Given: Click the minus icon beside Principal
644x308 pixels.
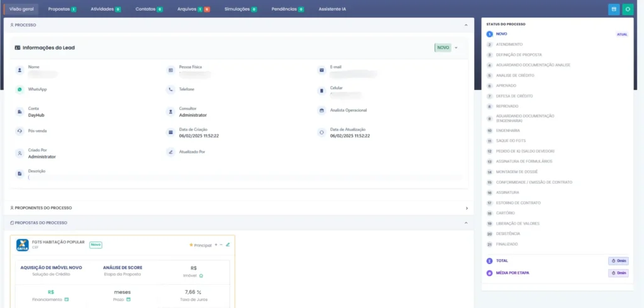Looking at the screenshot, I should pyautogui.click(x=221, y=245).
